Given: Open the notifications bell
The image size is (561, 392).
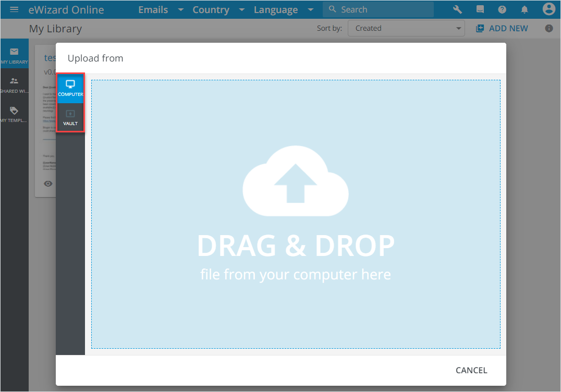Looking at the screenshot, I should (x=525, y=9).
